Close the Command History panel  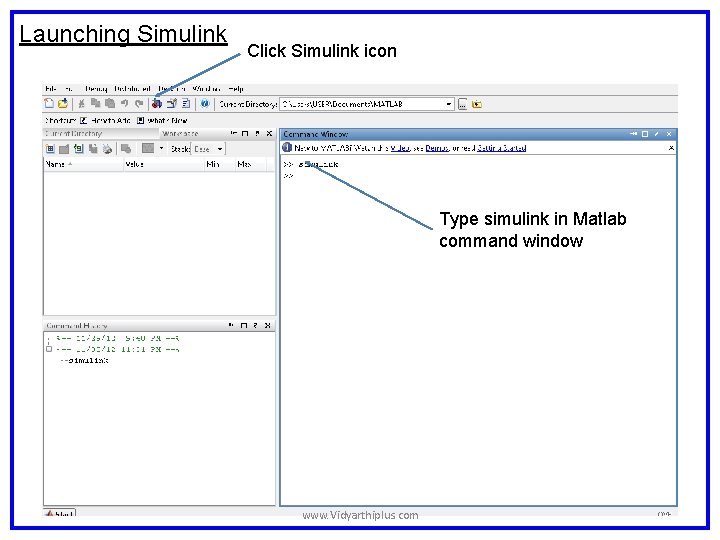[268, 325]
